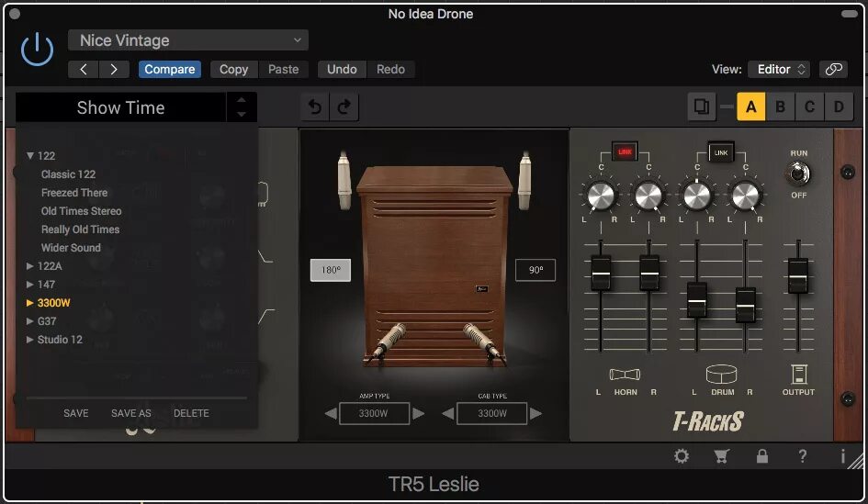Select the Really Old Times preset

point(80,229)
